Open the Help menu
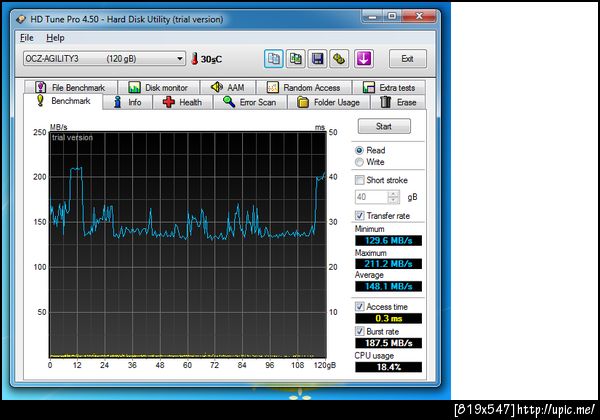The width and height of the screenshot is (600, 420). pyautogui.click(x=55, y=37)
